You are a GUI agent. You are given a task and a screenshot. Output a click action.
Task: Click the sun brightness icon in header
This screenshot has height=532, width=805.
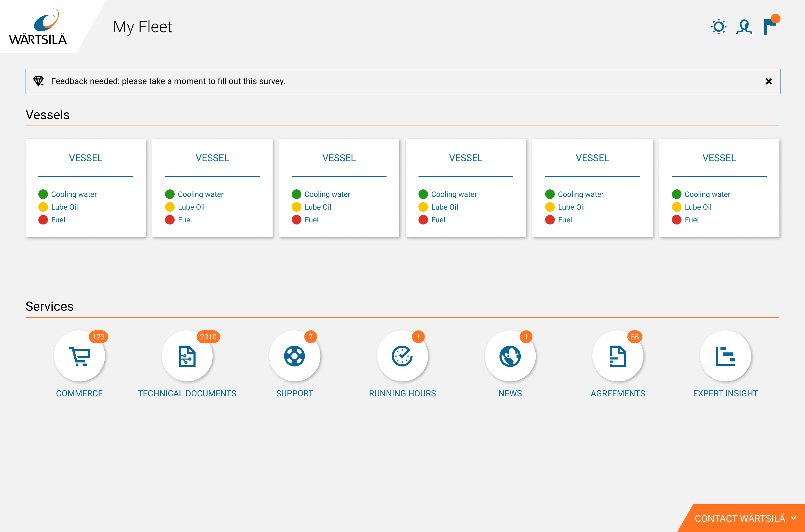[718, 27]
